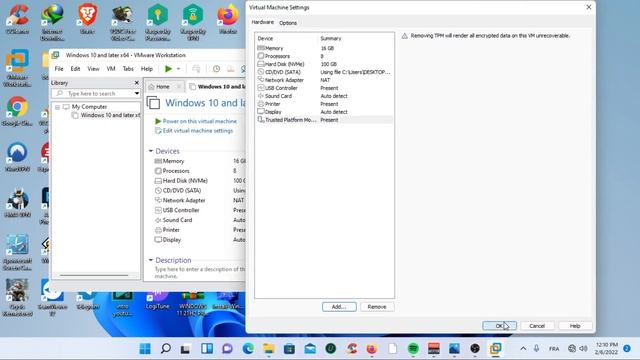Select Display row in settings dialog
This screenshot has width=640, height=360.
pos(324,112)
